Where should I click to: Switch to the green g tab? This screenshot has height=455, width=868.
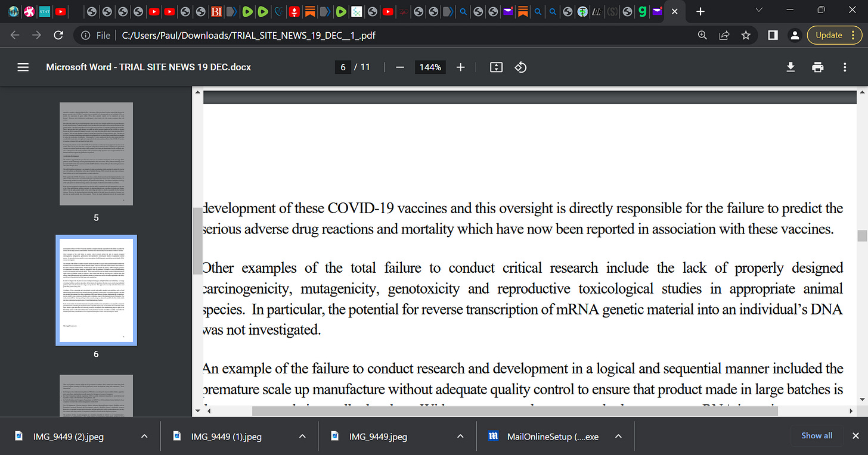(642, 11)
